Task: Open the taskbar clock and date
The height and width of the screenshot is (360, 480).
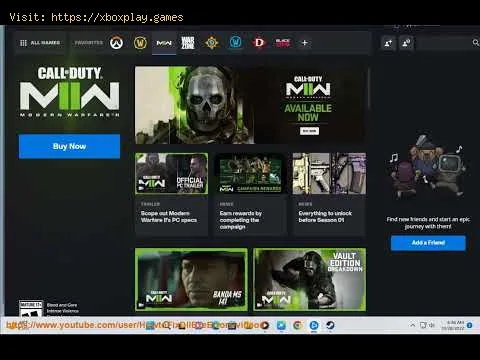Action: (x=453, y=325)
